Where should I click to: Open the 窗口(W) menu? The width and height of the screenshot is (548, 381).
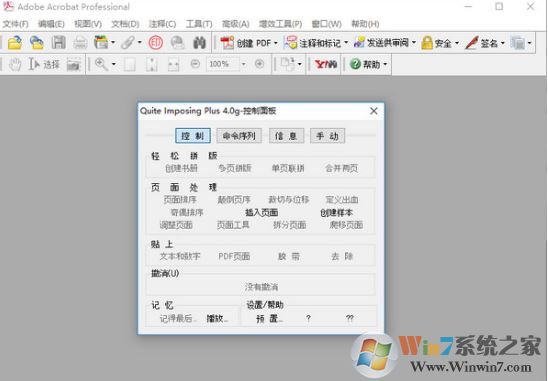pos(326,24)
